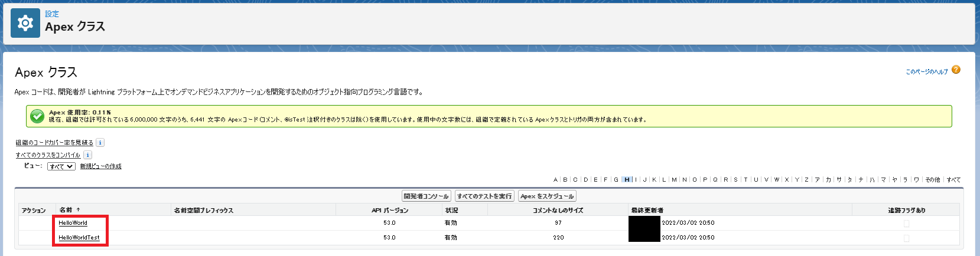Viewport: 980px width, 256px height.
Task: Click the すべてのテストを実行 button
Action: point(484,196)
